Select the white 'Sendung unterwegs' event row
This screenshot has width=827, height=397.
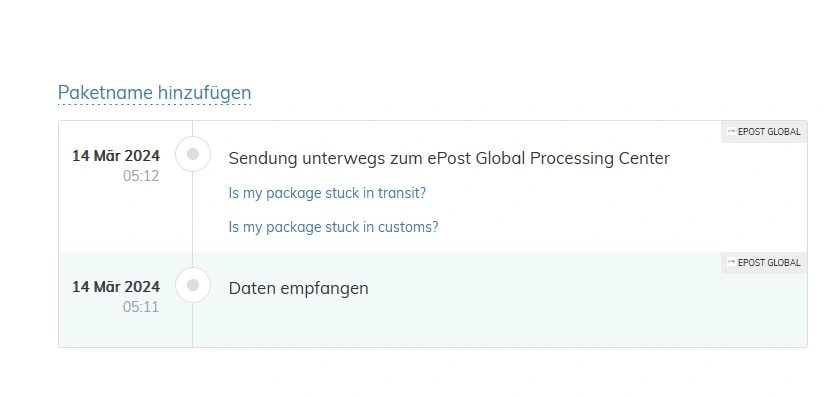(432, 187)
